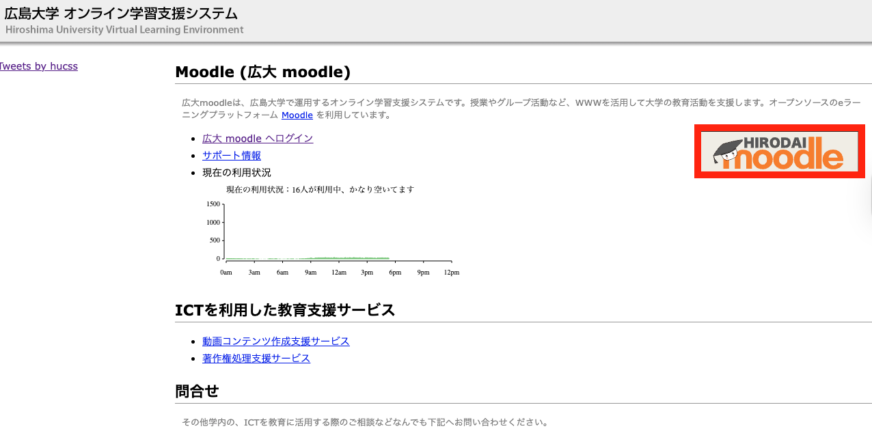Click the ICTを利用した教育支援サービス heading
The height and width of the screenshot is (431, 872).
click(x=285, y=310)
